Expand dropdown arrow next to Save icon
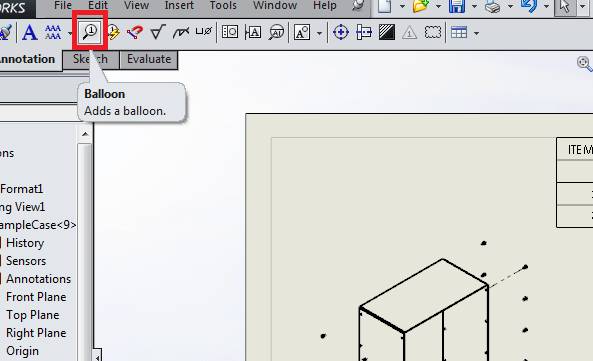Viewport: 593px width, 361px height. point(474,7)
